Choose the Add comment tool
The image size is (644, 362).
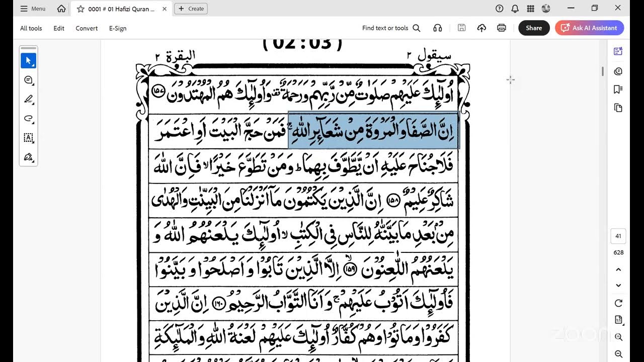point(28,80)
